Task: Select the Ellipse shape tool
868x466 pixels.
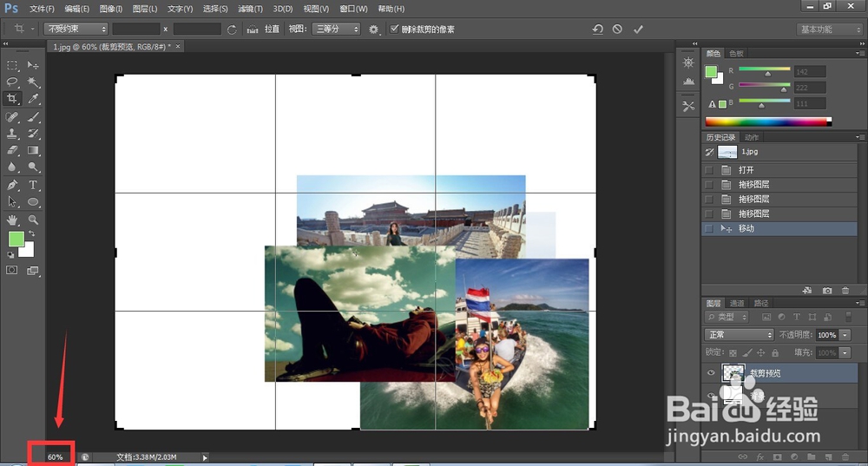Action: click(33, 201)
